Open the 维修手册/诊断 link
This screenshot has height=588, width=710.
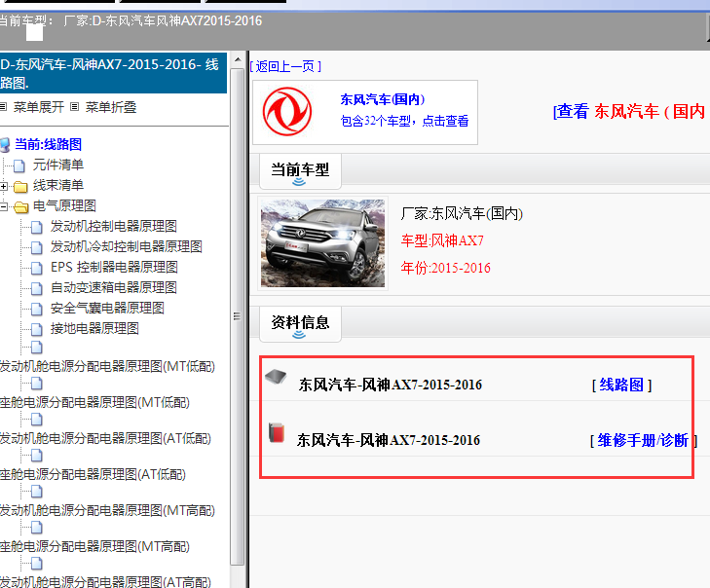click(643, 440)
